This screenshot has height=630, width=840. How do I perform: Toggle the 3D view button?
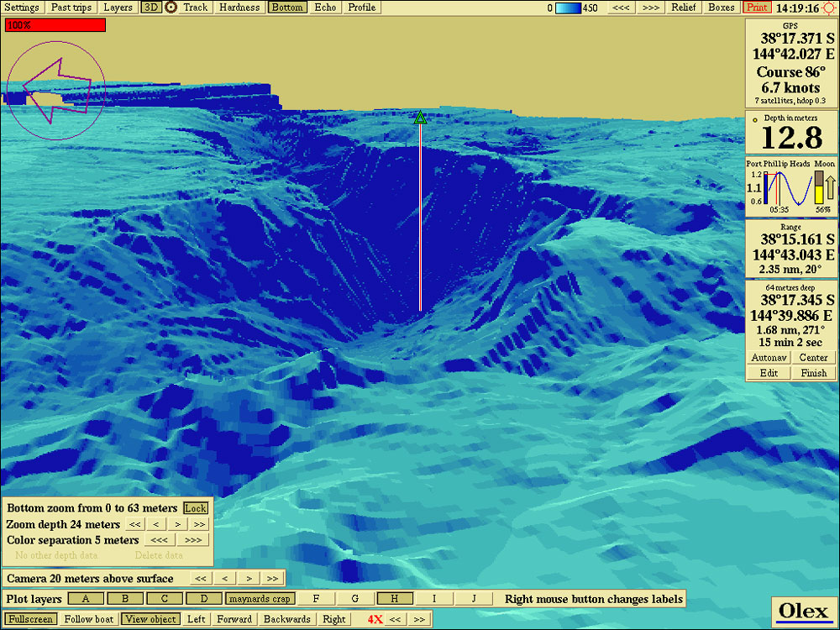pyautogui.click(x=151, y=8)
